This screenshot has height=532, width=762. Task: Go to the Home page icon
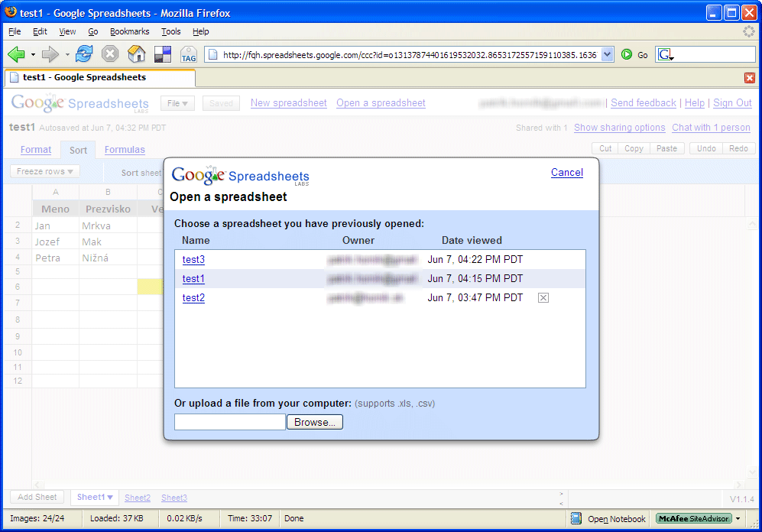pyautogui.click(x=137, y=54)
